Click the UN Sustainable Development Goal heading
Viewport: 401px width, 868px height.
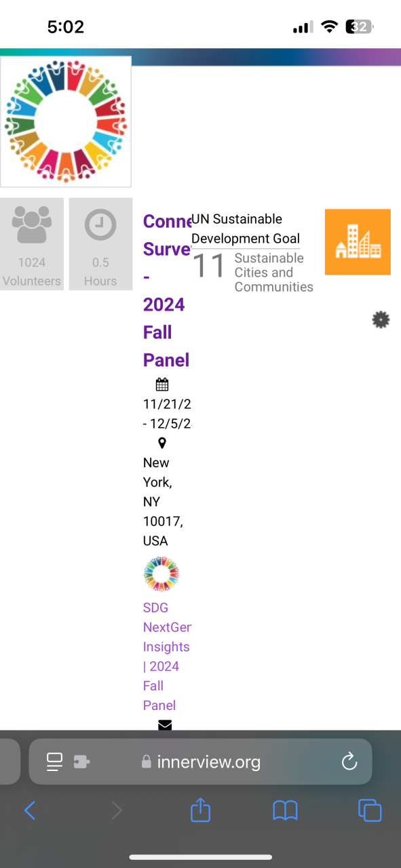point(246,229)
